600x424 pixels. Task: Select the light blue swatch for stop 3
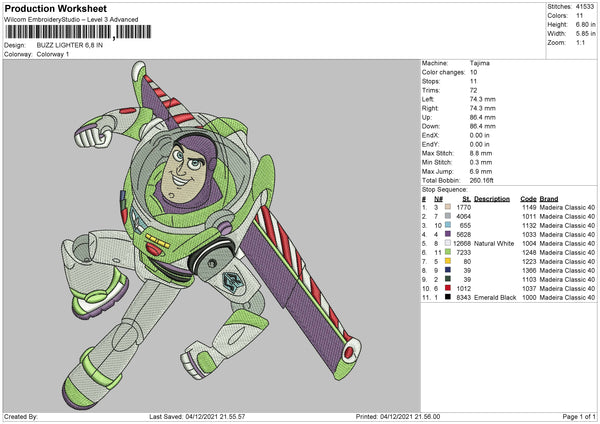(448, 225)
